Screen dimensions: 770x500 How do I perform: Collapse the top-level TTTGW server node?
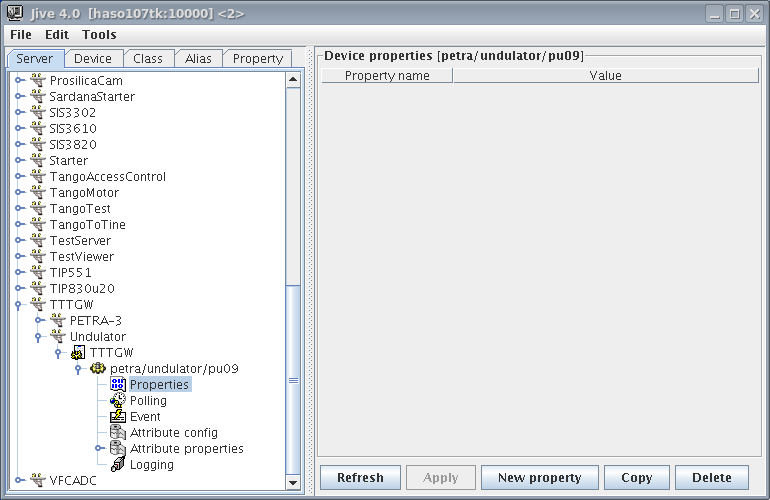18,305
